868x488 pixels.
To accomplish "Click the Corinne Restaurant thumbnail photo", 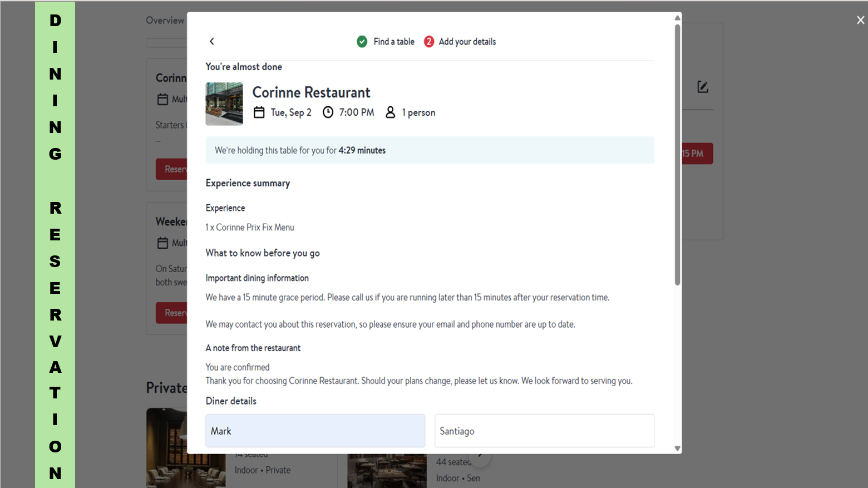I will coord(224,104).
